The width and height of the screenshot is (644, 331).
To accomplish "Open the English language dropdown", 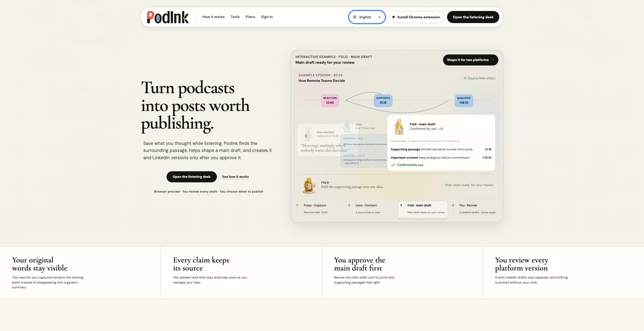I will tap(367, 17).
